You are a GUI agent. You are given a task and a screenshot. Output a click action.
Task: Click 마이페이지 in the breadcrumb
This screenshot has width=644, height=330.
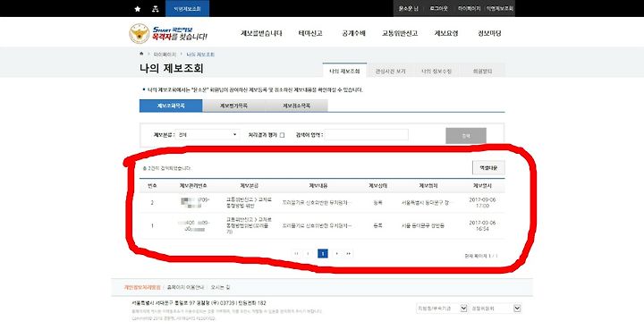(165, 55)
